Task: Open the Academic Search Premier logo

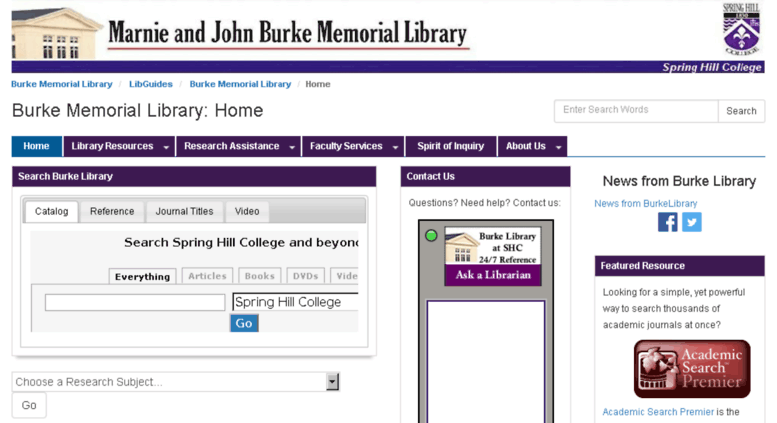Action: (x=692, y=369)
